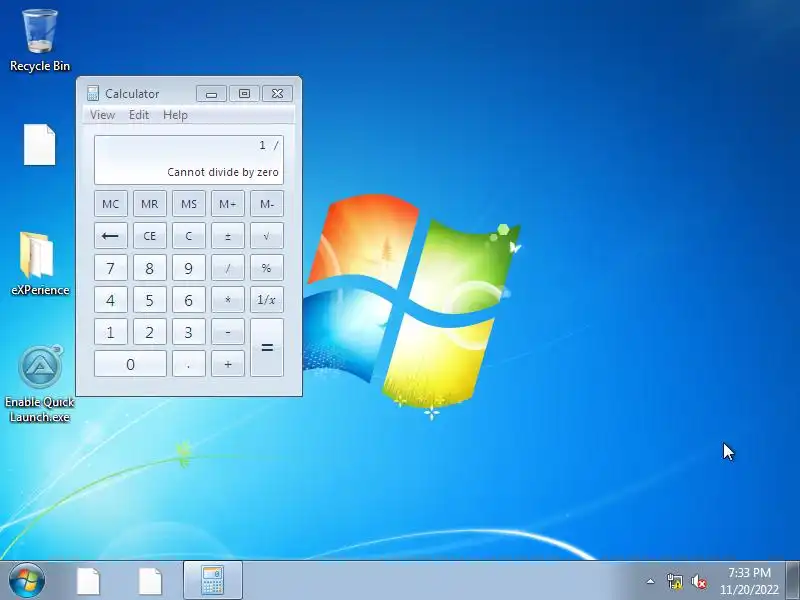The height and width of the screenshot is (600, 800).
Task: Select the blank unnamed file on desktop
Action: click(x=39, y=145)
